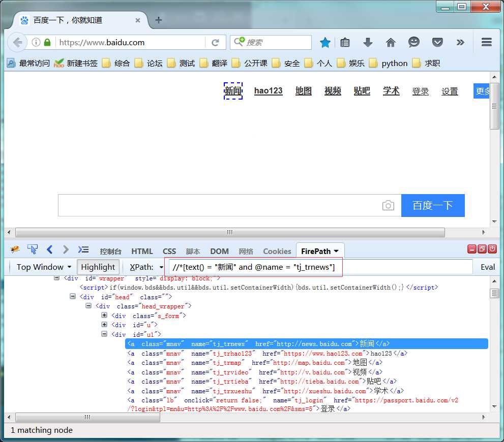The image size is (504, 442).
Task: Open the downloads arrow icon
Action: click(368, 42)
